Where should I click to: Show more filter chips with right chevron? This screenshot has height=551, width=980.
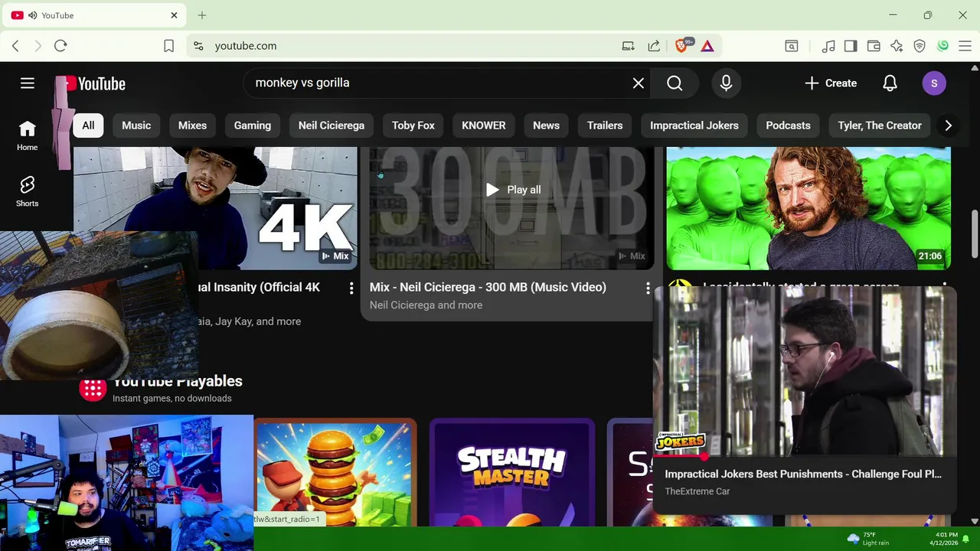coord(949,126)
